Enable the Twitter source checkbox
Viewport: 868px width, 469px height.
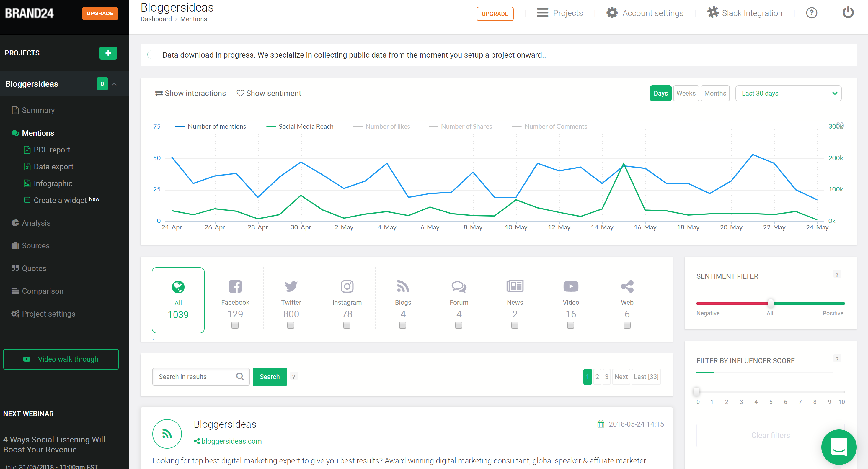point(291,325)
